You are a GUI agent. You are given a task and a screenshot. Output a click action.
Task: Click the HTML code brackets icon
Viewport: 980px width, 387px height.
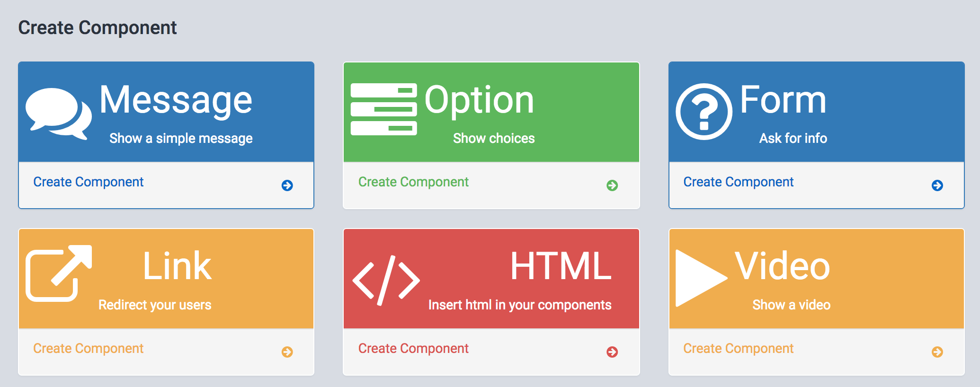pos(386,281)
